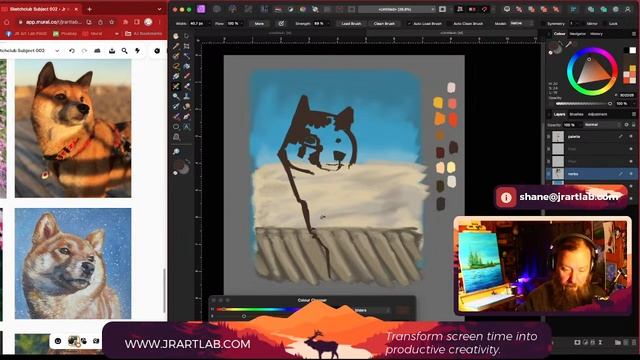Open account icon in Affinity toolbar
Viewport: 640px width, 360px height.
point(627,9)
